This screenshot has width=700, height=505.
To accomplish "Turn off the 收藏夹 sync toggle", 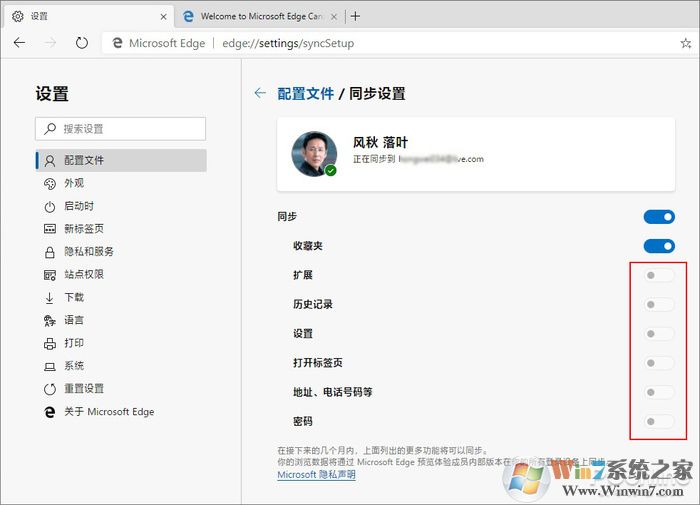I will (x=659, y=246).
